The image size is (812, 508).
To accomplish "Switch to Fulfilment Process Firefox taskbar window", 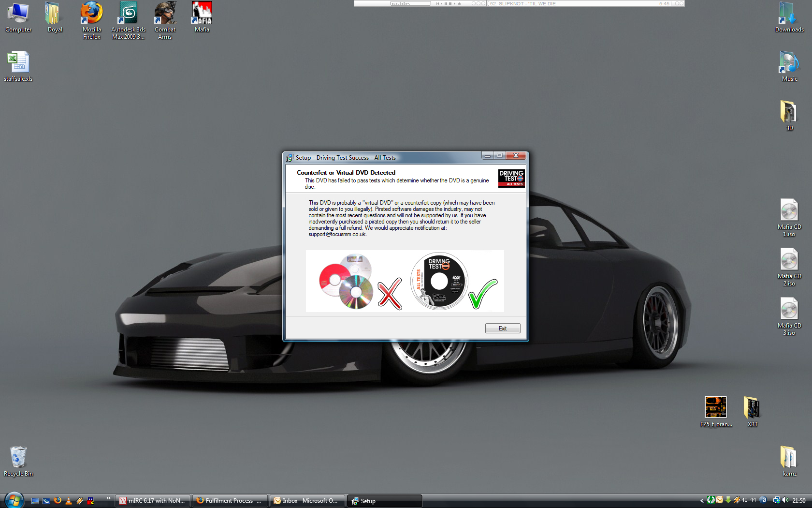I will [x=230, y=501].
